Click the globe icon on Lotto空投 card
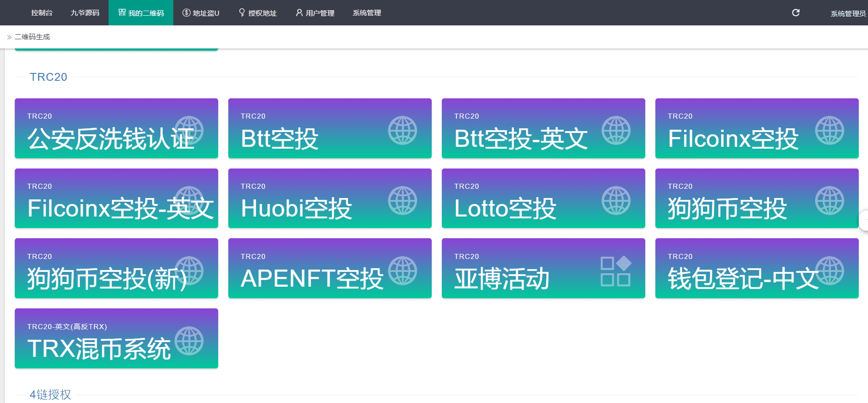 (x=616, y=200)
